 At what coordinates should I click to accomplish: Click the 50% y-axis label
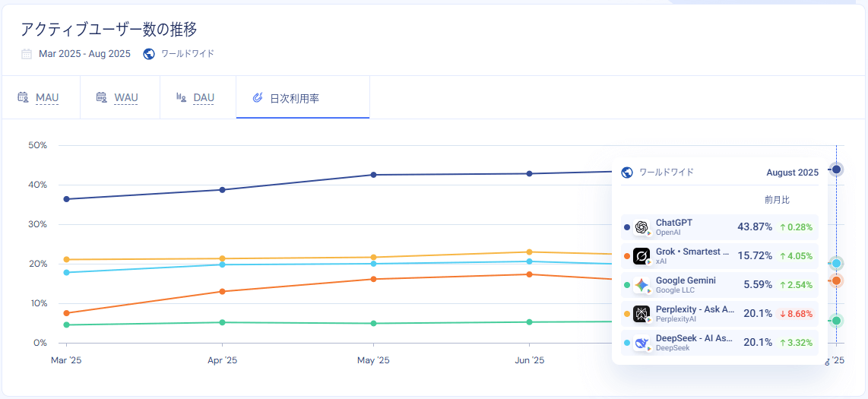pos(38,145)
